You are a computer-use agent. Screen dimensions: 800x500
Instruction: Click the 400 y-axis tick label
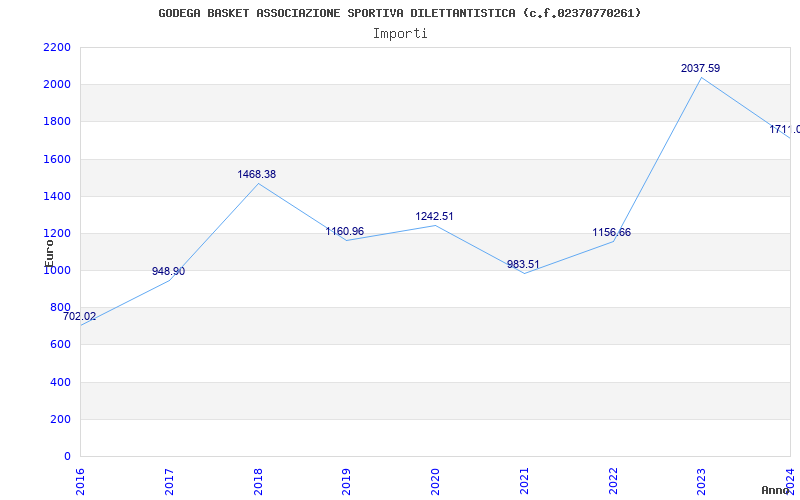pos(61,382)
